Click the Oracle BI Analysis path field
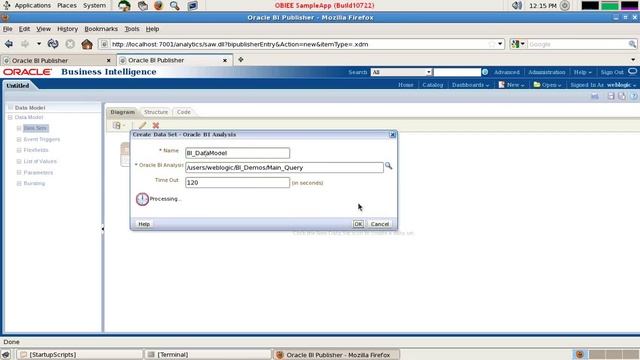Image resolution: width=640 pixels, height=360 pixels. pos(284,168)
